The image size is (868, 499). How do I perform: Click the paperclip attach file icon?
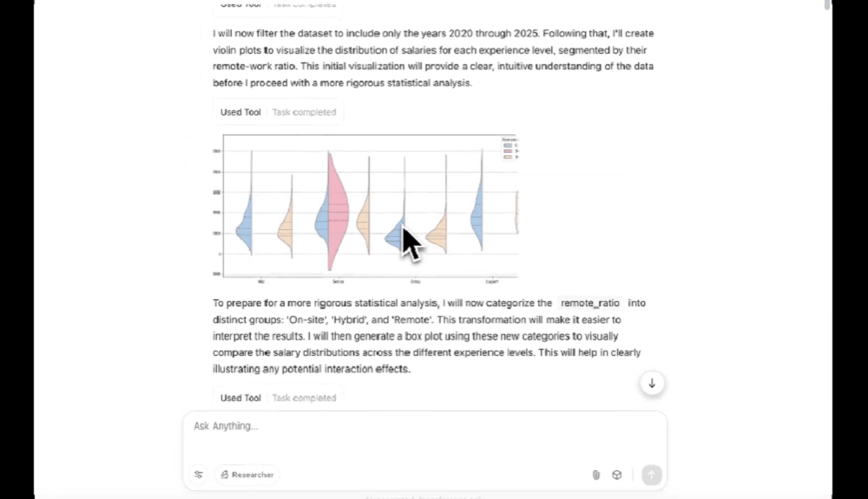(596, 475)
